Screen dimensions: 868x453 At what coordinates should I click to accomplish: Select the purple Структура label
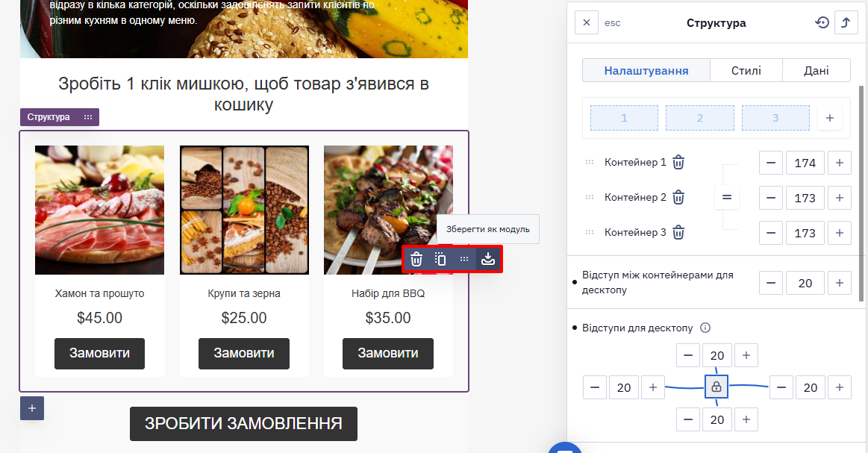[60, 117]
